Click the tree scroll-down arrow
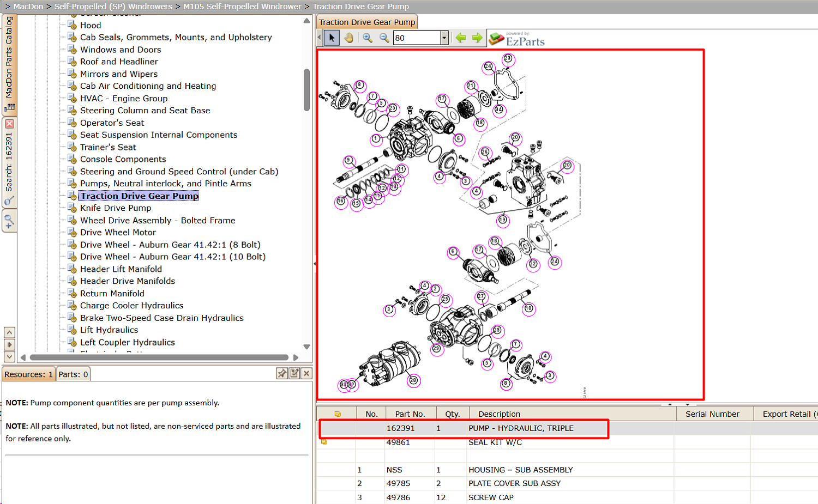818x504 pixels. 306,347
